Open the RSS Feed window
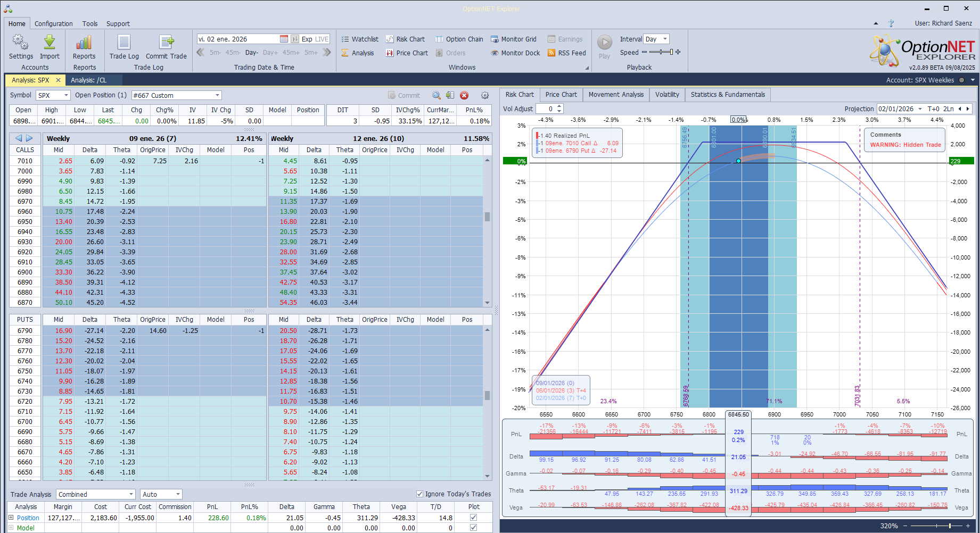The height and width of the screenshot is (533, 980). (566, 53)
